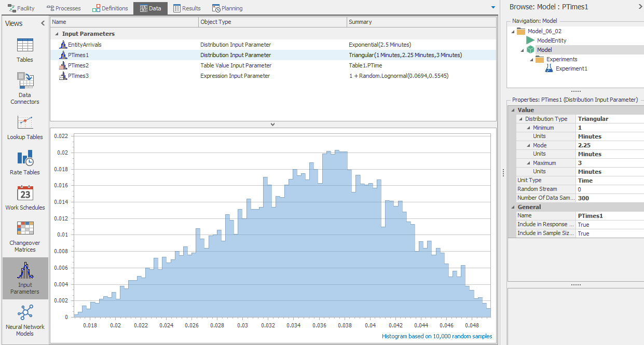The width and height of the screenshot is (644, 345).
Task: Click Experiments folder icon
Action: click(x=540, y=59)
